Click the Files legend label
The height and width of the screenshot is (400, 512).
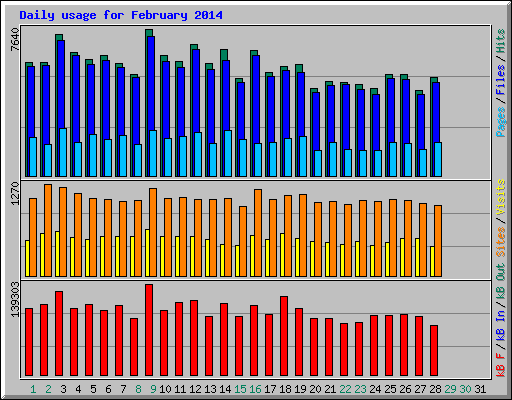coord(501,80)
